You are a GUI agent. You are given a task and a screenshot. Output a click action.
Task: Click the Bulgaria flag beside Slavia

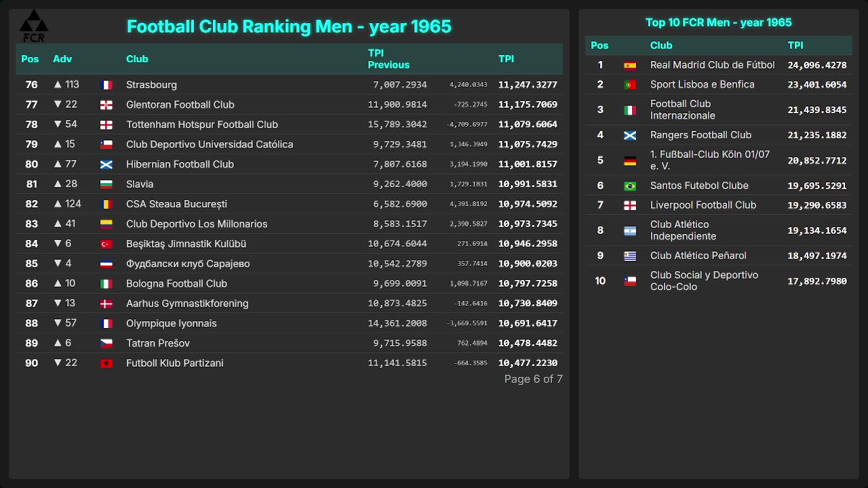tap(106, 184)
